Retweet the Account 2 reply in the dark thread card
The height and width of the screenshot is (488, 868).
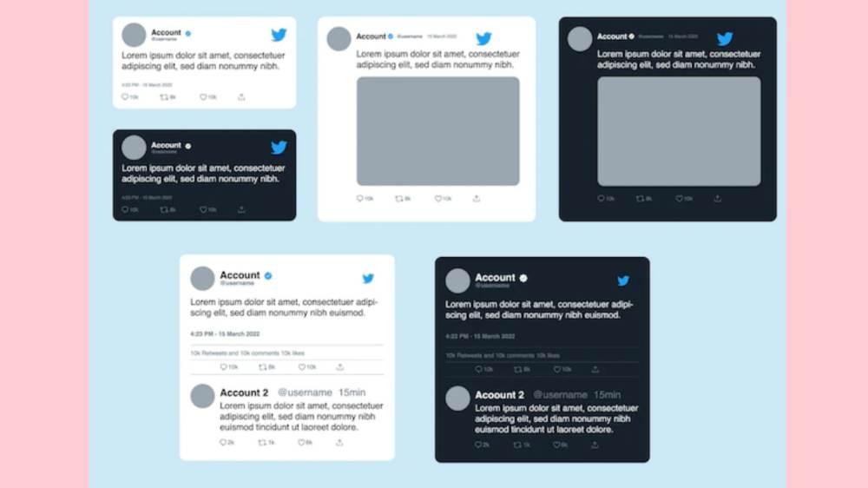pos(517,445)
